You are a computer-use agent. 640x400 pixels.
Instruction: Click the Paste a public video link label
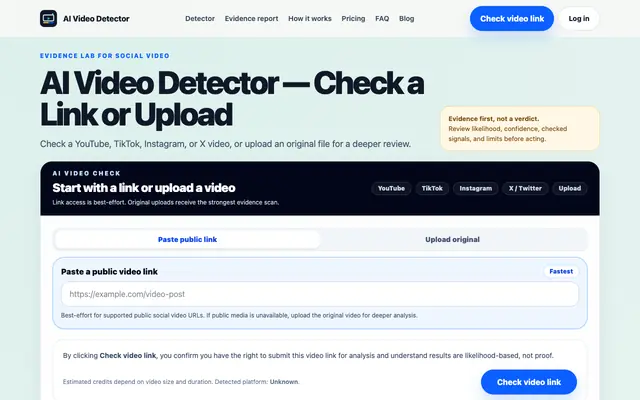[x=109, y=272]
